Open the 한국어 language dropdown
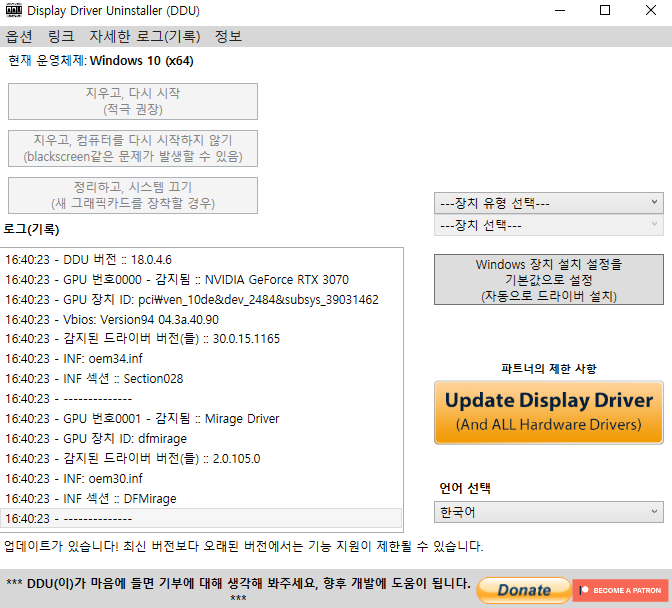This screenshot has height=608, width=672. (x=549, y=512)
